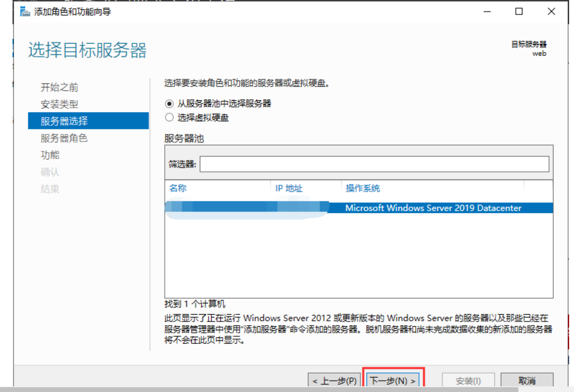The height and width of the screenshot is (392, 574).
Task: Open the 开始之前 step
Action: pos(59,87)
